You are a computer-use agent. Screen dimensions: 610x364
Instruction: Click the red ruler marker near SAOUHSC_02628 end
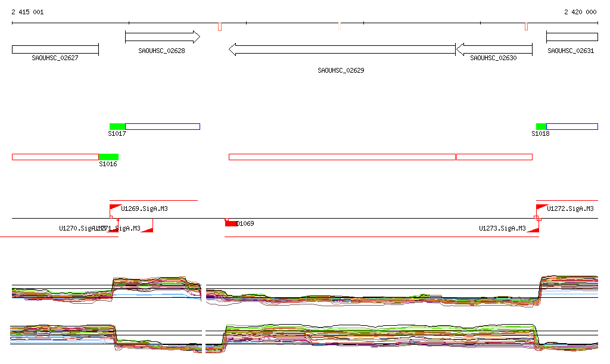click(220, 26)
